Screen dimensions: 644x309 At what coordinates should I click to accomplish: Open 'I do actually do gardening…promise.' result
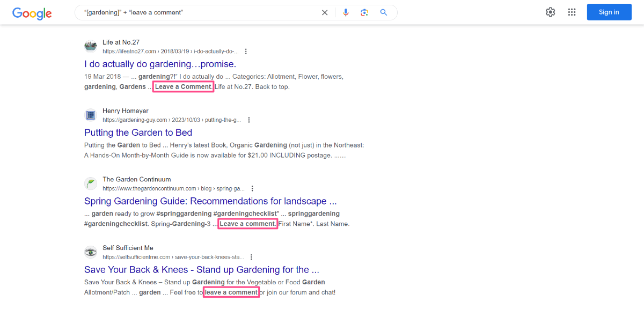click(x=160, y=64)
